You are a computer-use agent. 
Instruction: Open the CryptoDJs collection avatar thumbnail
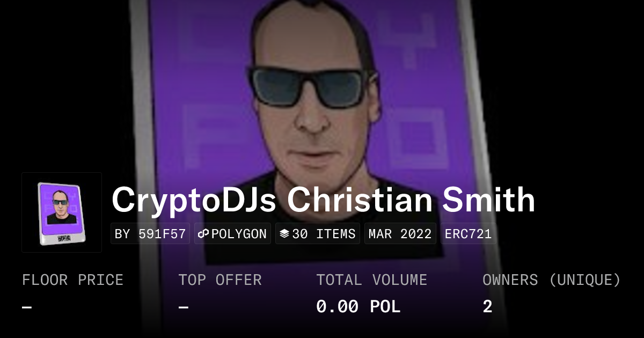62,212
